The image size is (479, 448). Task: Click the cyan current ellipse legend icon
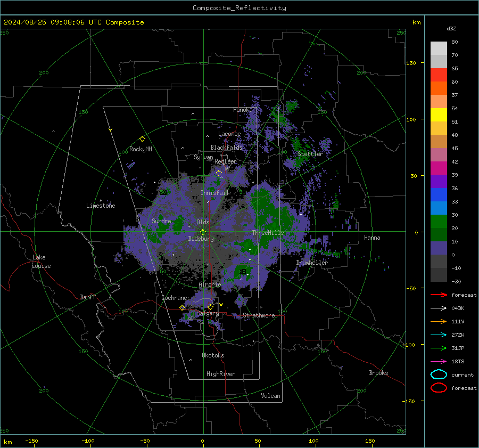(x=439, y=374)
